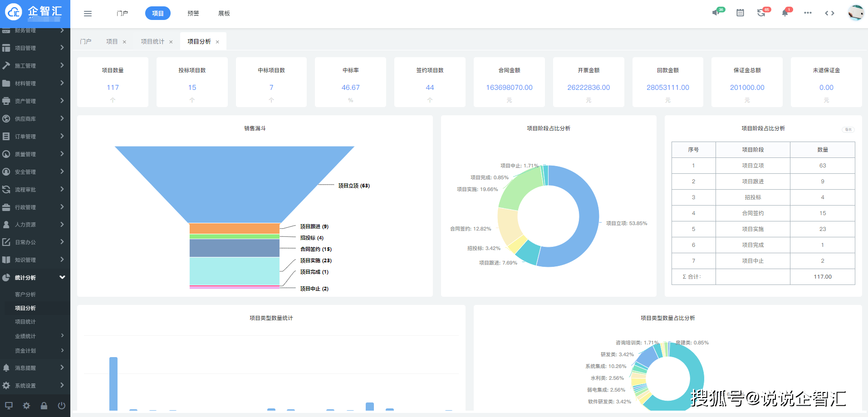
Task: Click the code brackets icon in header
Action: [x=829, y=13]
